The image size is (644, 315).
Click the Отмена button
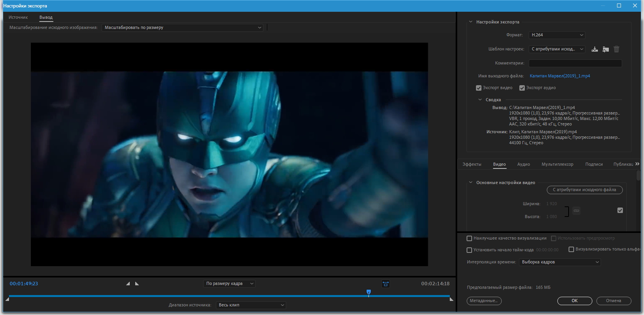pos(614,301)
